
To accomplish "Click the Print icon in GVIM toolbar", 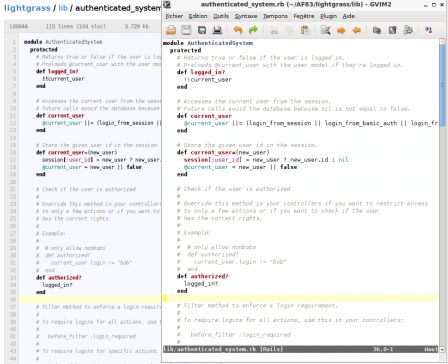I will point(217,30).
